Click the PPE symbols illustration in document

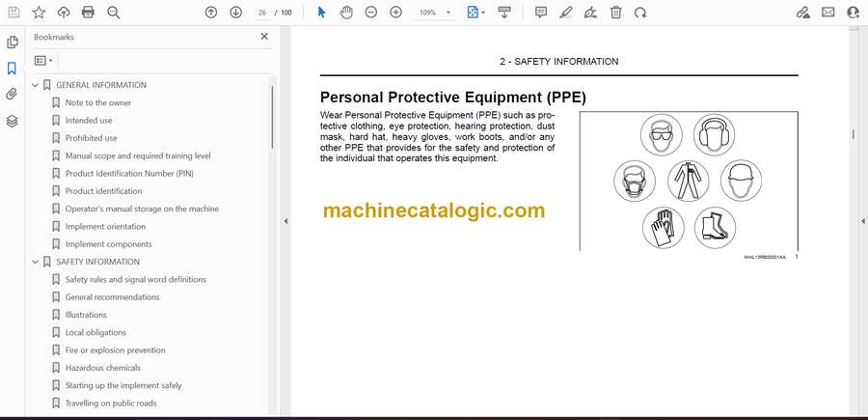688,182
